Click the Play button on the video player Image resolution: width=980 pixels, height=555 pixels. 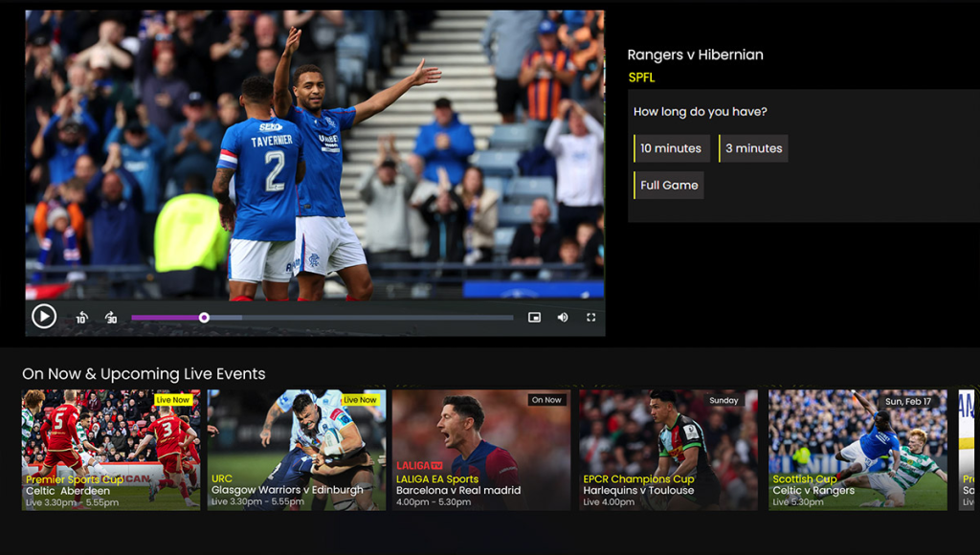[44, 316]
